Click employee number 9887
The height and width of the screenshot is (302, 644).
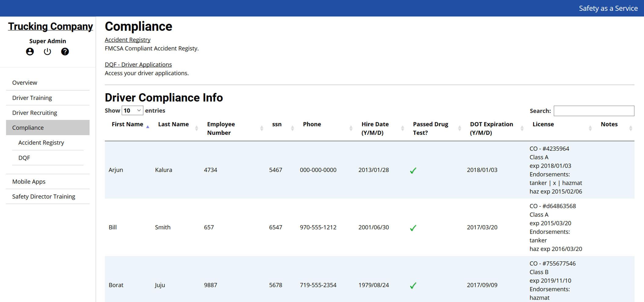click(211, 285)
